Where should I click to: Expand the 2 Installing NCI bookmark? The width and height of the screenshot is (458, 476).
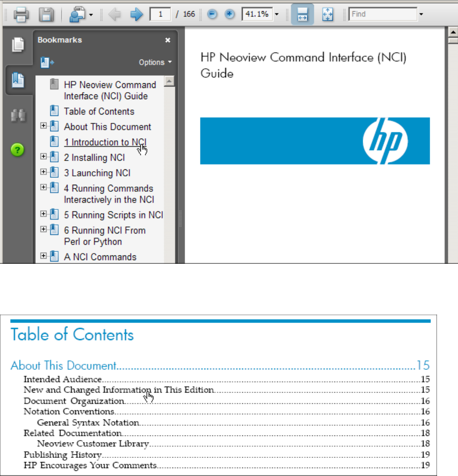44,157
